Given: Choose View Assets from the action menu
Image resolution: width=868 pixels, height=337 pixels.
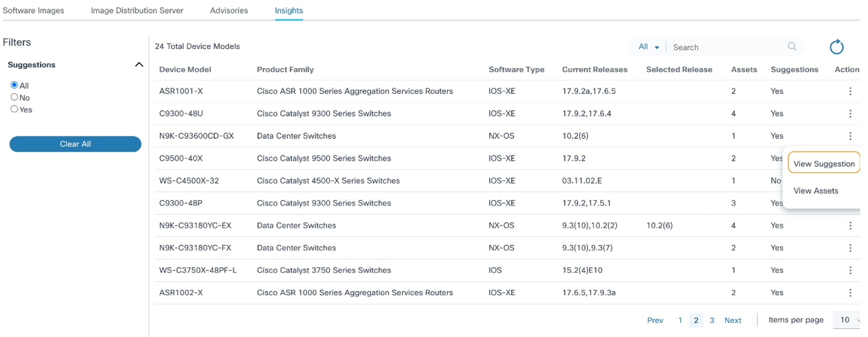Looking at the screenshot, I should [x=816, y=191].
